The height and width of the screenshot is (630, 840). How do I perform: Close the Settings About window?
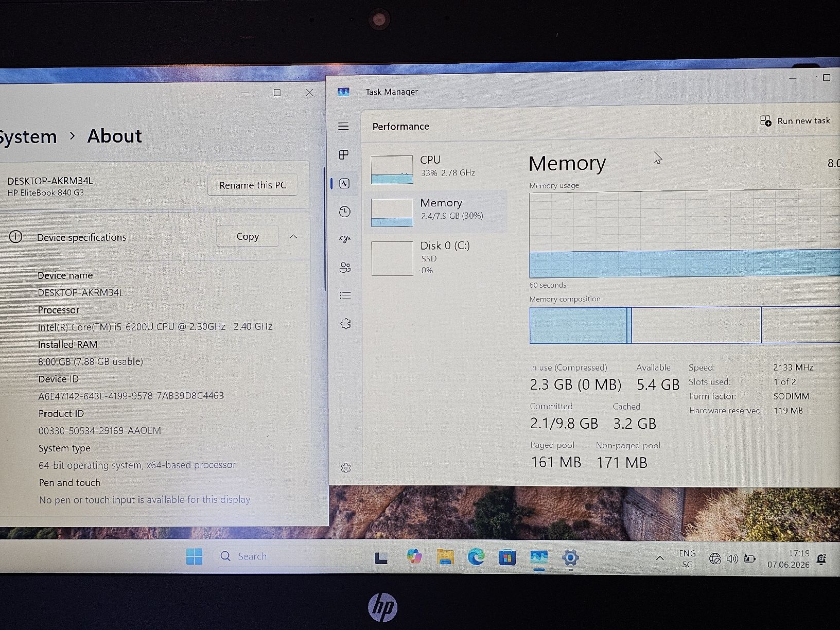coord(309,93)
